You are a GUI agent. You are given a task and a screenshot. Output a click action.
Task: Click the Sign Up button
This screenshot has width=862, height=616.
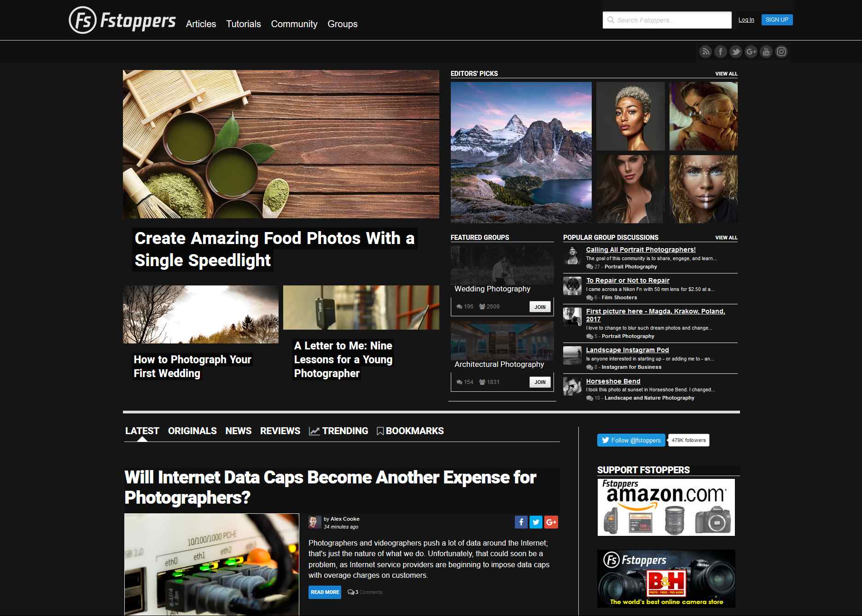click(x=777, y=20)
